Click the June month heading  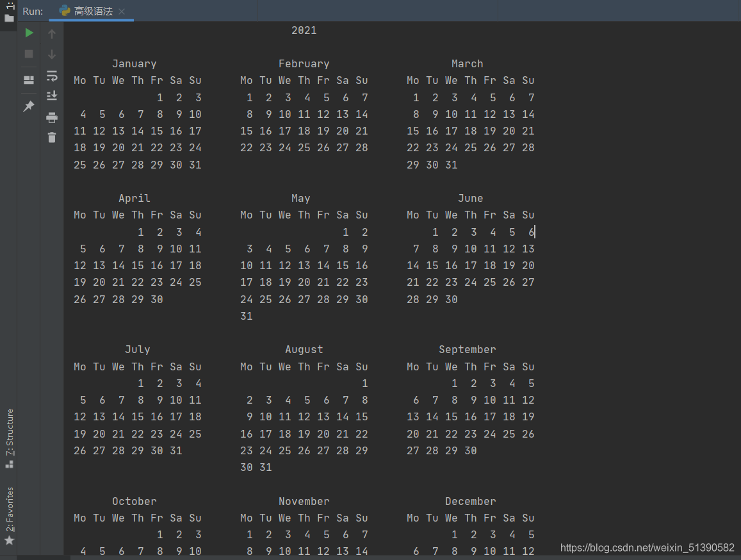click(470, 198)
